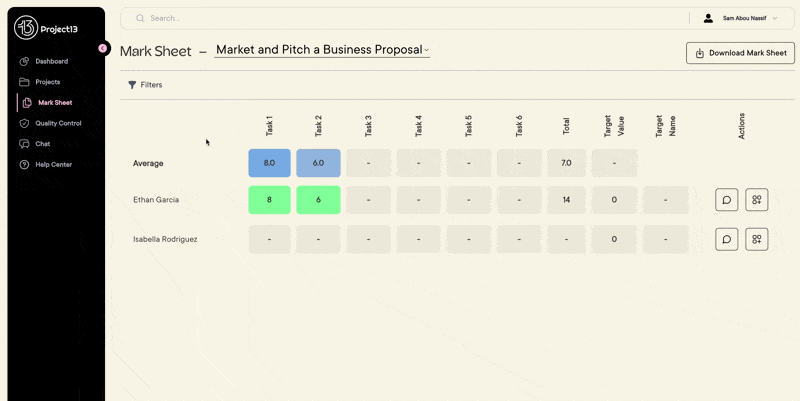Collapse the sidebar with the pink arrow

pos(103,48)
